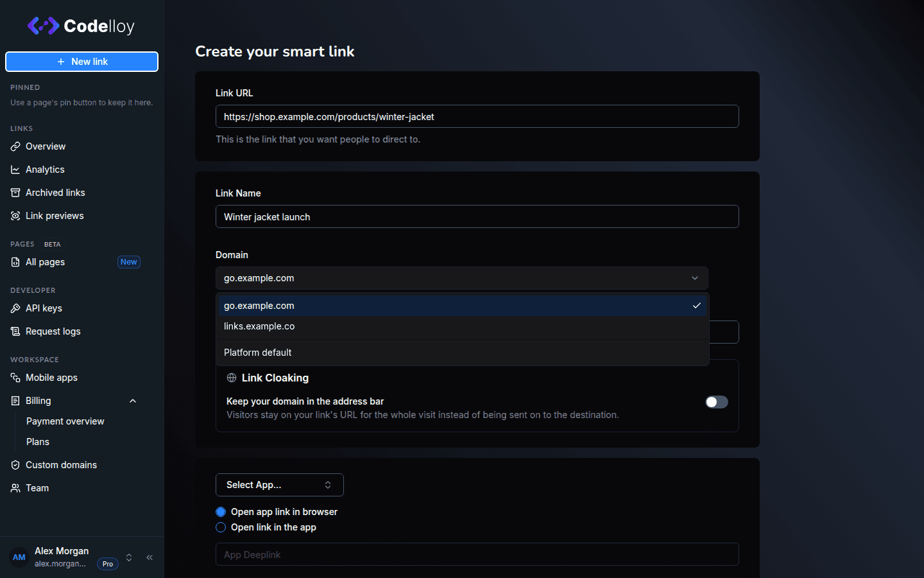Viewport: 924px width, 578px height.
Task: Click the Billing receipt icon
Action: (15, 401)
